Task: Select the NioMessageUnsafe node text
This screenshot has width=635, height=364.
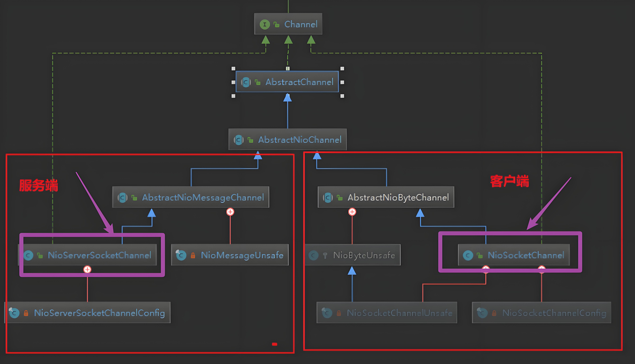Action: (x=242, y=255)
